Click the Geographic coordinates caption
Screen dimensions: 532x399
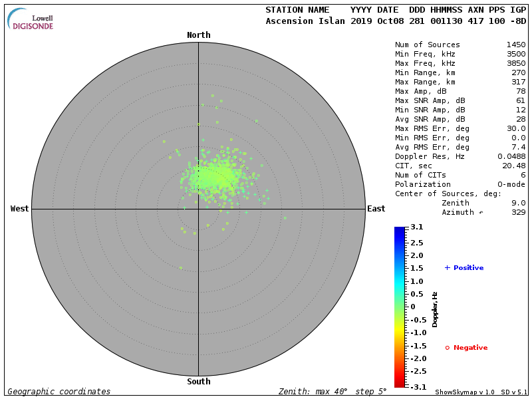click(59, 392)
